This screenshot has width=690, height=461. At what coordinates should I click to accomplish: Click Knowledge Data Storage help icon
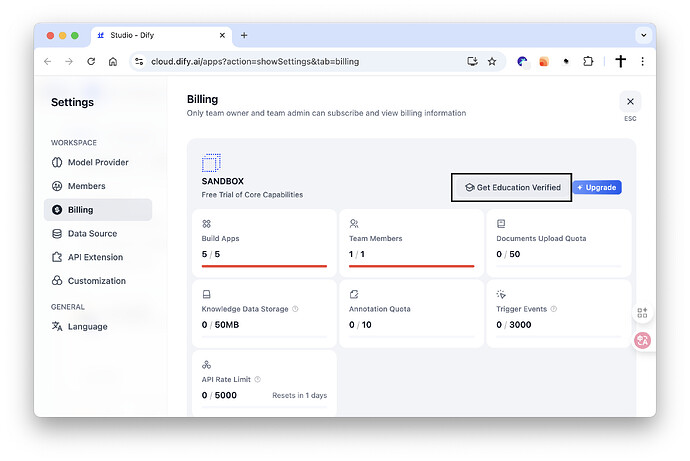(x=295, y=309)
